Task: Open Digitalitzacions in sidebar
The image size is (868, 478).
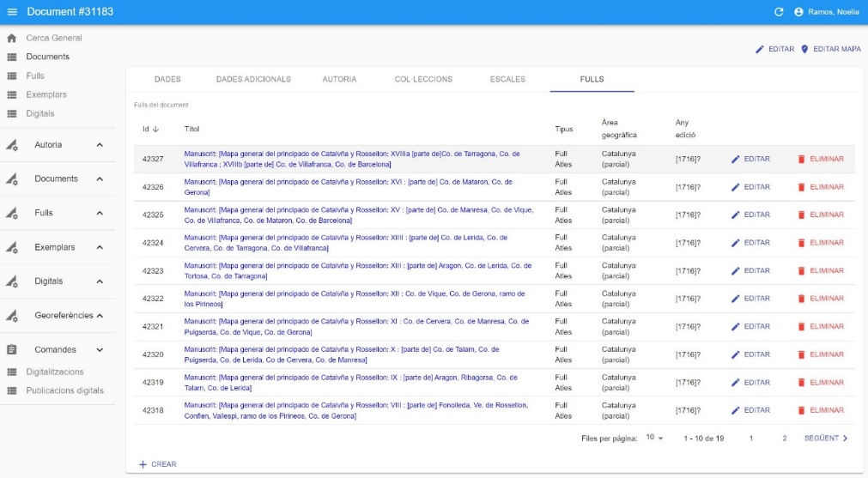Action: pos(55,372)
